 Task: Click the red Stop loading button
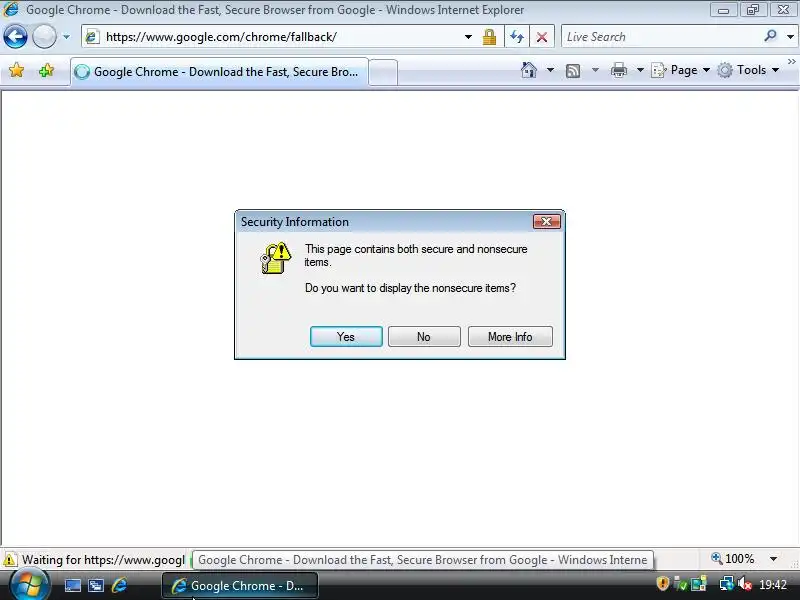[x=542, y=37]
